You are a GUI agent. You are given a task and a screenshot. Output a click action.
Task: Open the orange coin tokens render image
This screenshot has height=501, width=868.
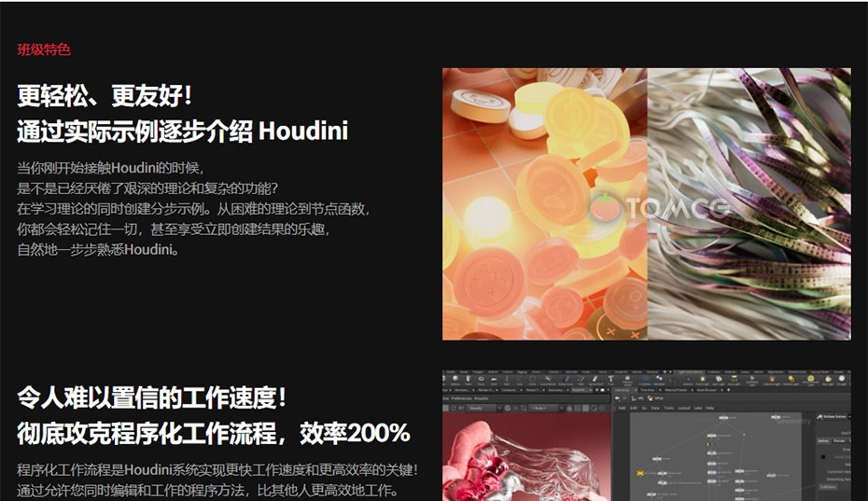coord(545,203)
